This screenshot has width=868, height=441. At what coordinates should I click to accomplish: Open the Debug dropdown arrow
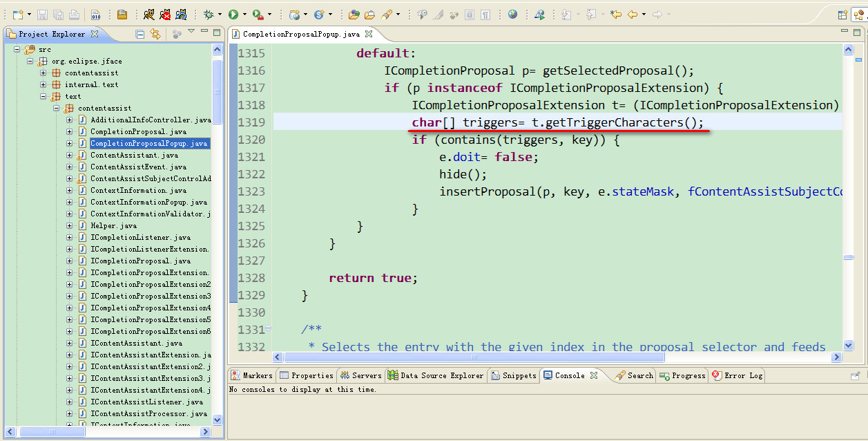220,14
